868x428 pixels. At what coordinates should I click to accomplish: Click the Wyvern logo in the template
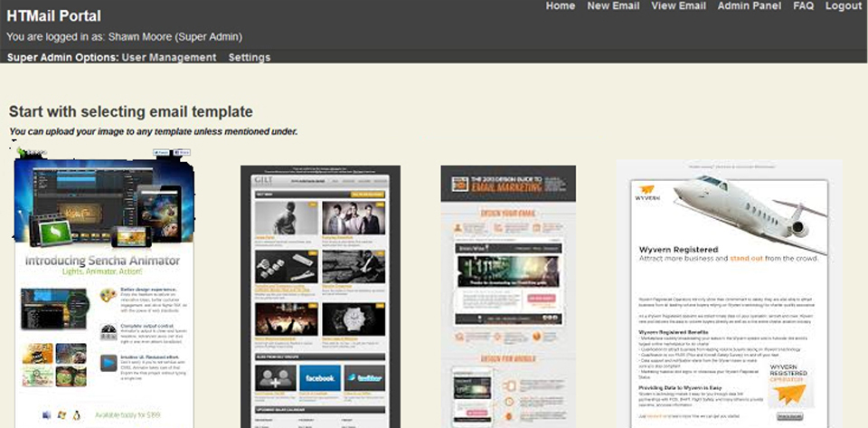click(647, 196)
